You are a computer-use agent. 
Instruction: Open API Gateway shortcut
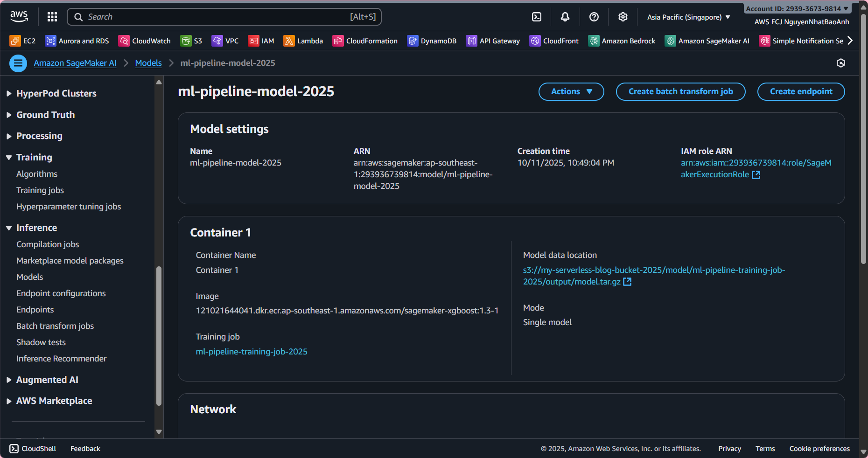(493, 41)
